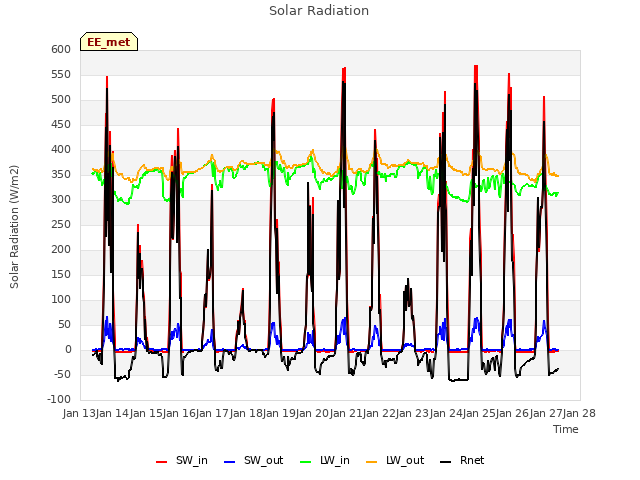The height and width of the screenshot is (480, 640).
Task: Click the 100 y-axis tick label
Action: coord(61,300)
